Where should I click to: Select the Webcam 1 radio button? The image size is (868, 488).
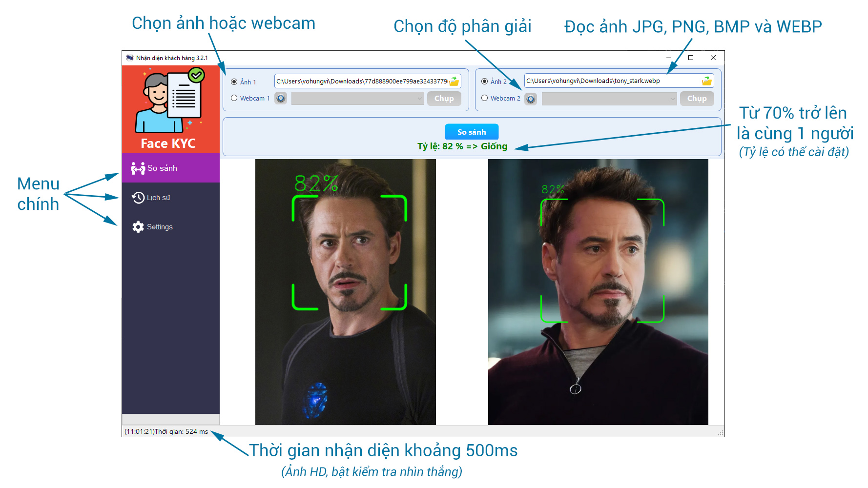coord(234,98)
